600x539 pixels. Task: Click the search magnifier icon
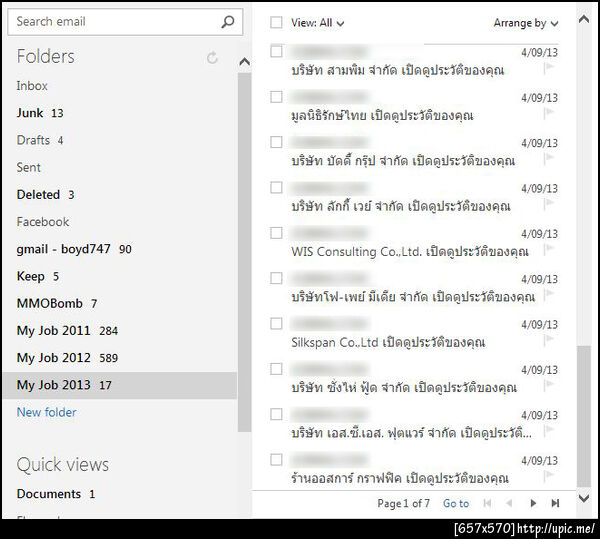click(228, 22)
